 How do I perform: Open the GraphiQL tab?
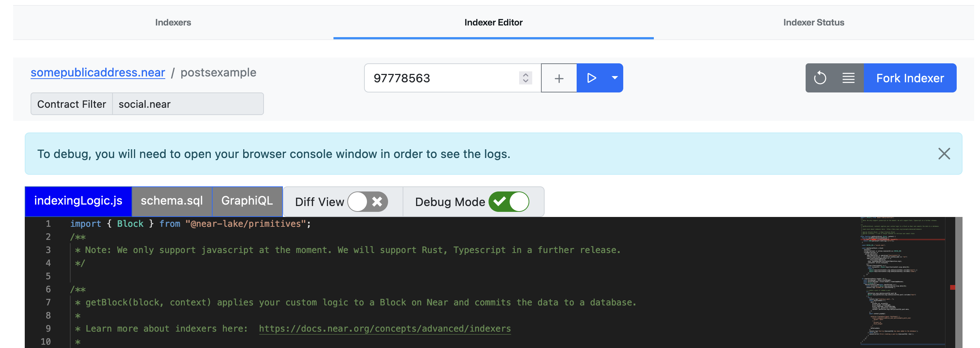pyautogui.click(x=247, y=201)
